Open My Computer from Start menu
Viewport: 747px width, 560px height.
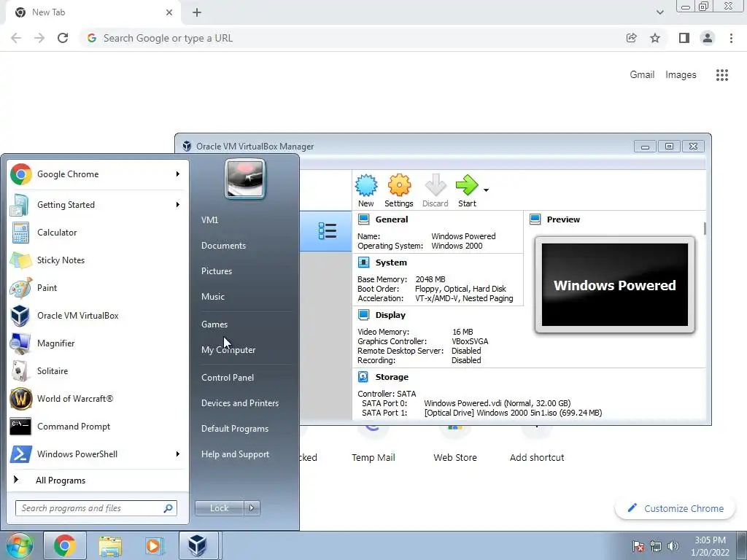(x=228, y=350)
